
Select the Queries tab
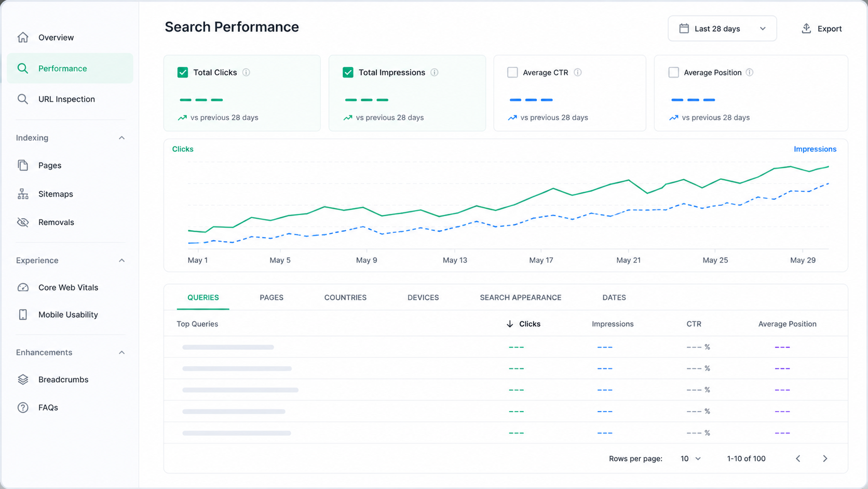203,298
